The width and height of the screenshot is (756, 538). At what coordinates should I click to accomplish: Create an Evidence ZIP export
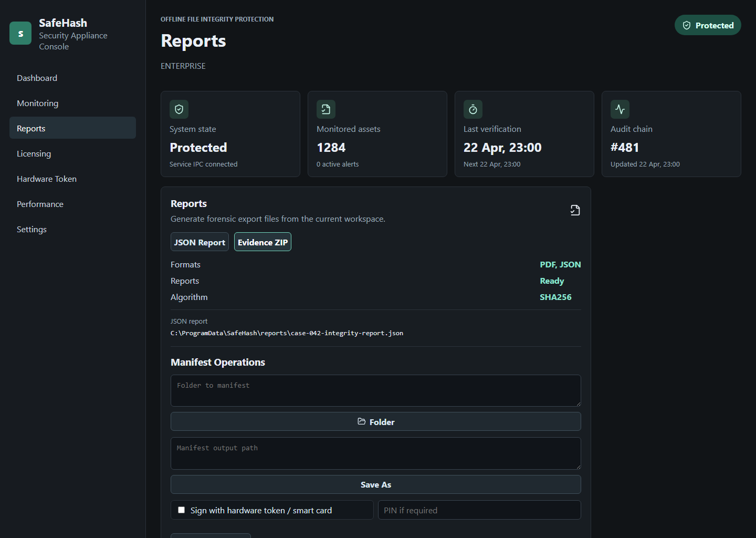[262, 242]
